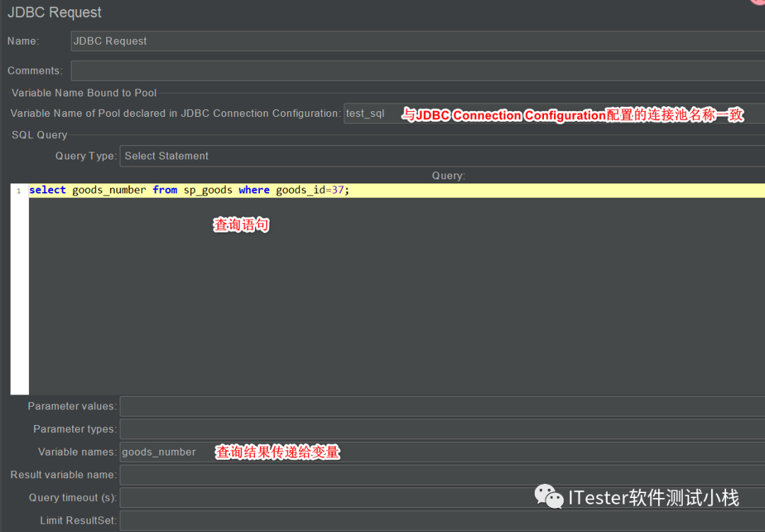765x532 pixels.
Task: Click the empty Comments field
Action: coord(418,71)
